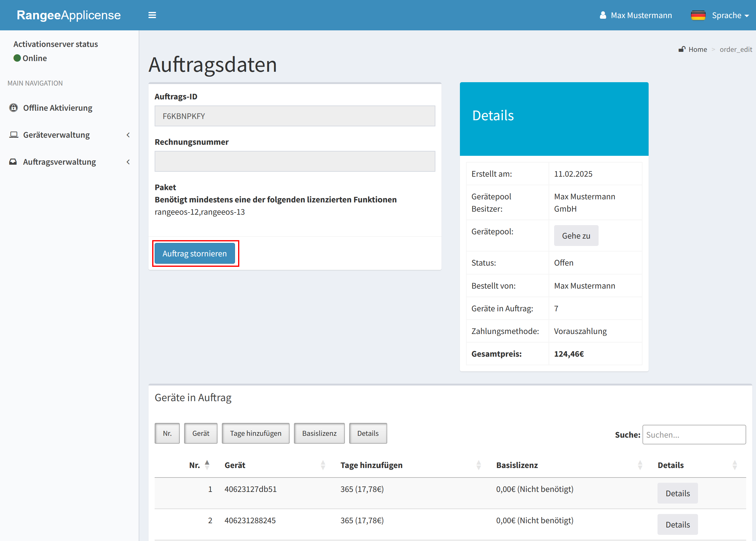The height and width of the screenshot is (541, 756).
Task: Toggle Basislizenz column visibility button
Action: (x=319, y=433)
